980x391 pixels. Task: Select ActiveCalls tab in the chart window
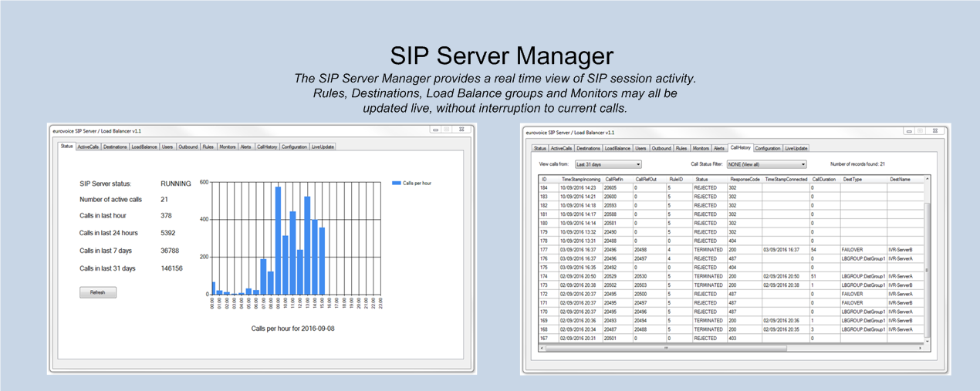pyautogui.click(x=88, y=147)
